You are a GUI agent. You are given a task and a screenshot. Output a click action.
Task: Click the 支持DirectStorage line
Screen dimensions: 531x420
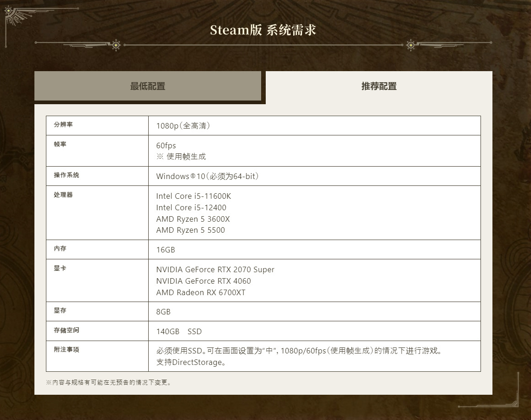pos(191,363)
